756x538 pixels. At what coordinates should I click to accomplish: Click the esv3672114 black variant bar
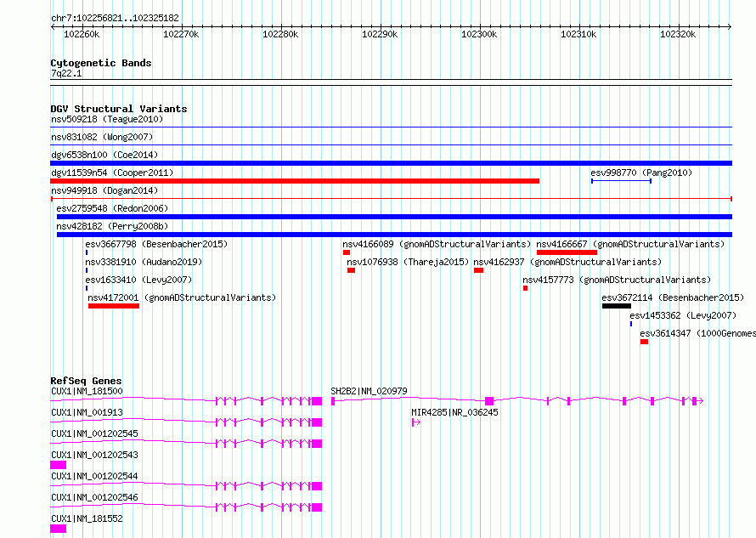617,306
